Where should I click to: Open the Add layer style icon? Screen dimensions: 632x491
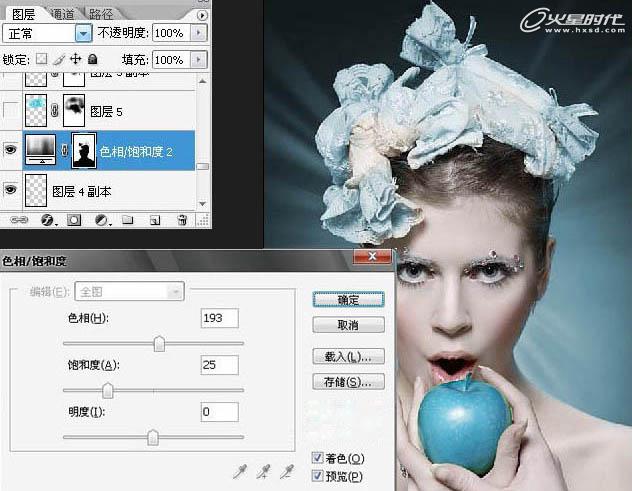[48, 220]
